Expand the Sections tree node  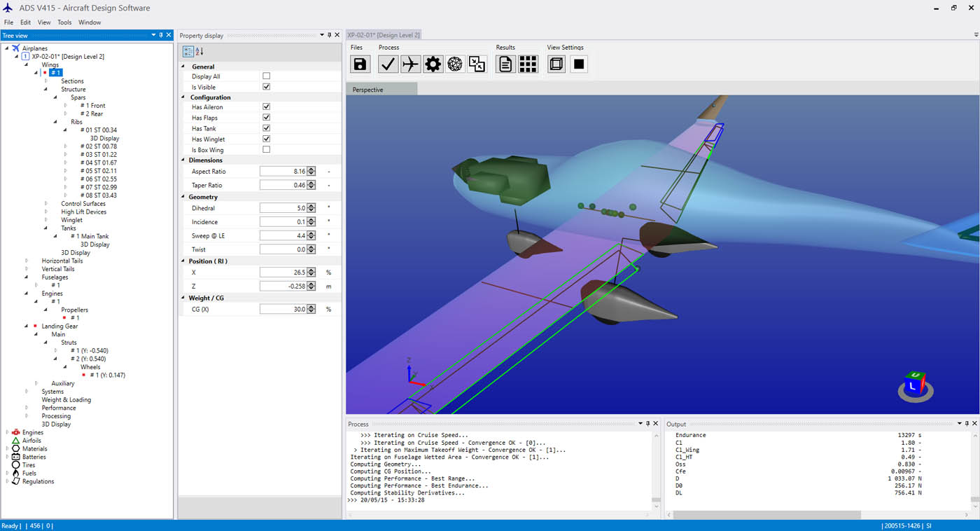point(46,81)
